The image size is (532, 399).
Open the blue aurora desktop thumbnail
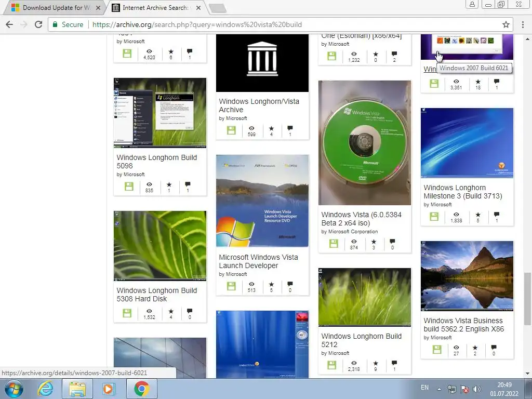[262, 344]
